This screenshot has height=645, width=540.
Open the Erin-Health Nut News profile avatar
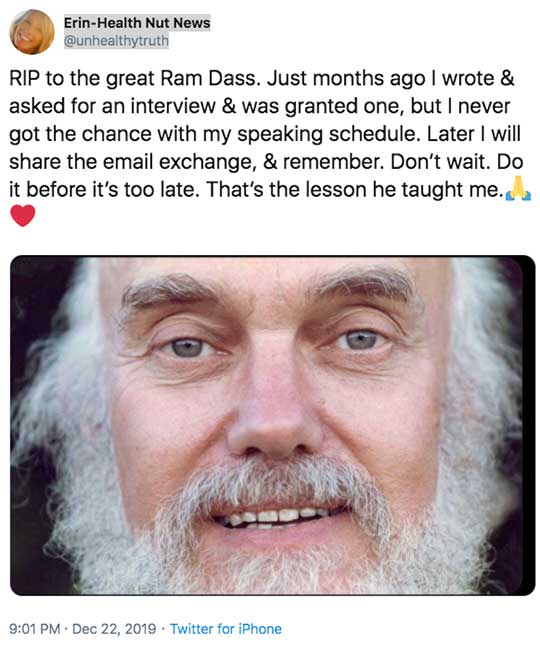32,32
